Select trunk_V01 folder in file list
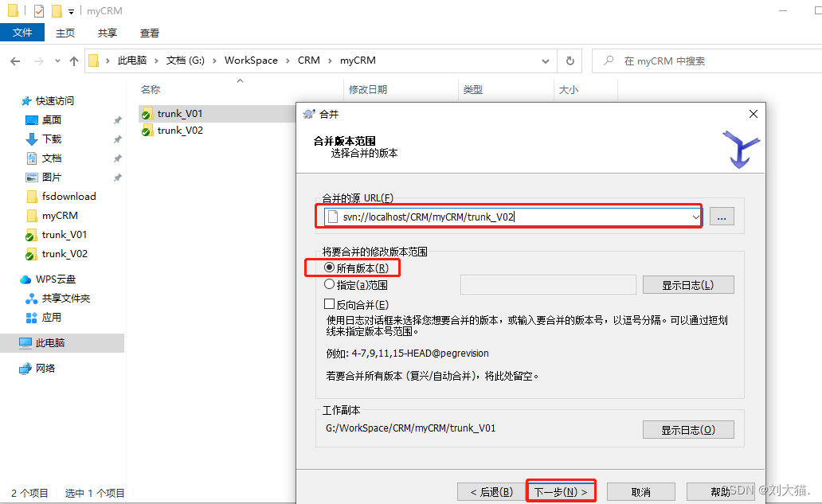 coord(179,114)
